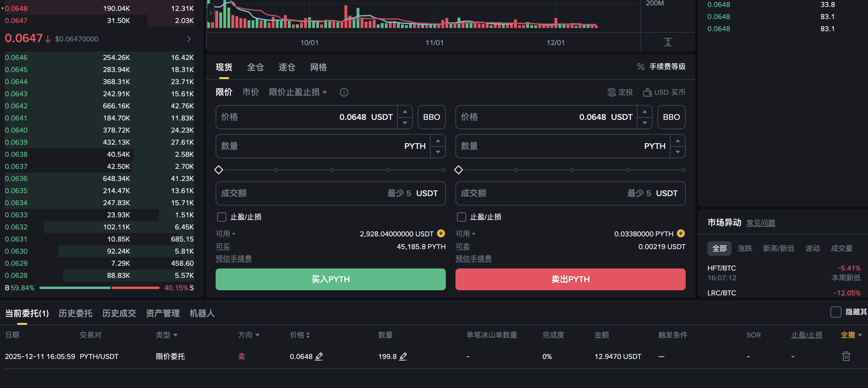Enable 止盈/止损 checkbox on the sell side
The image size is (868, 388).
(x=461, y=217)
